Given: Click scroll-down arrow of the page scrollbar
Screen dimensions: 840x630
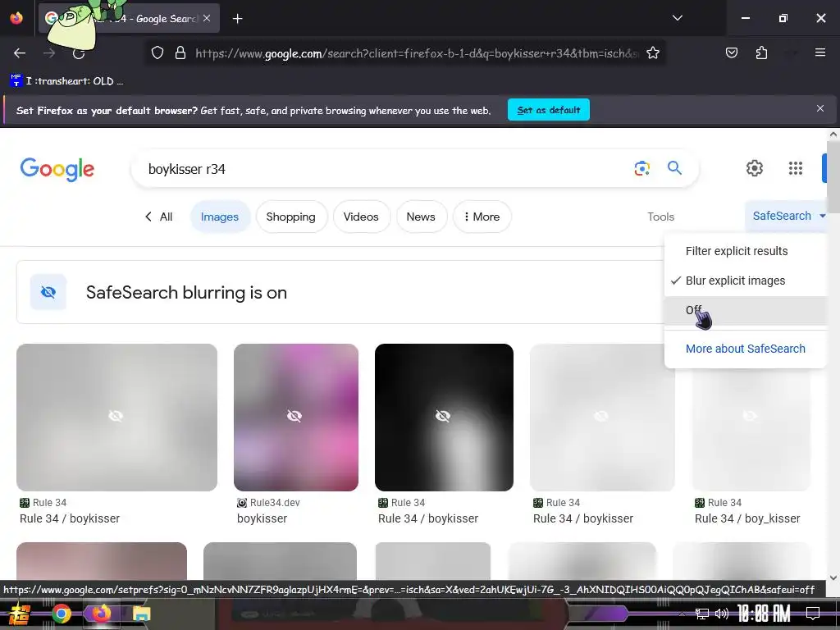Looking at the screenshot, I should (x=833, y=577).
